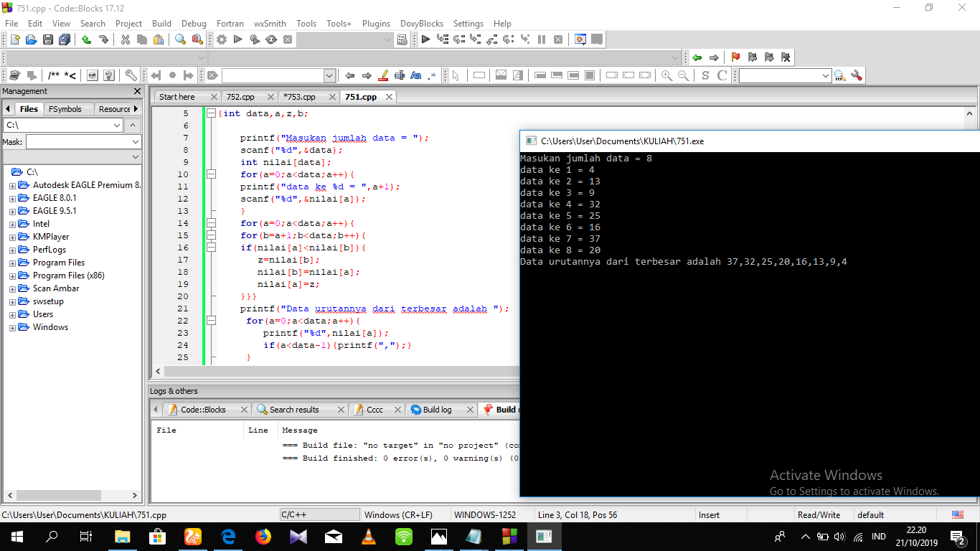Image resolution: width=980 pixels, height=551 pixels.
Task: Collapse code fold at line 22
Action: [x=211, y=321]
